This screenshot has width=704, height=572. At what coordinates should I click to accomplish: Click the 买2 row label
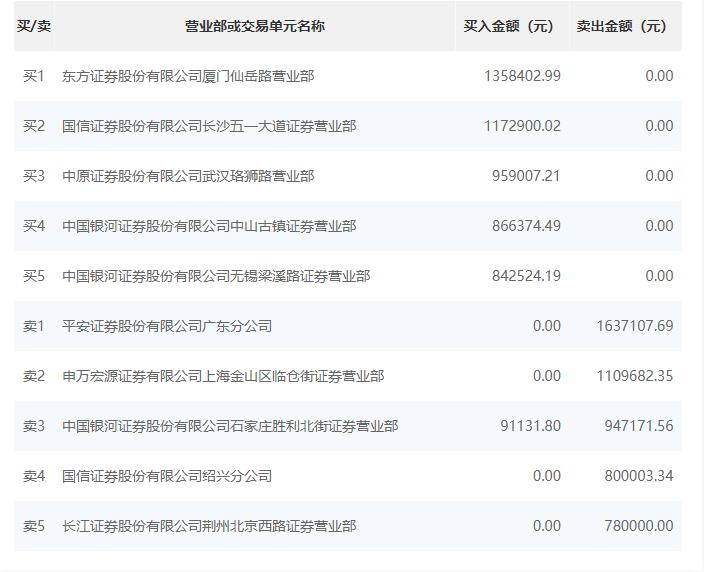[x=34, y=126]
